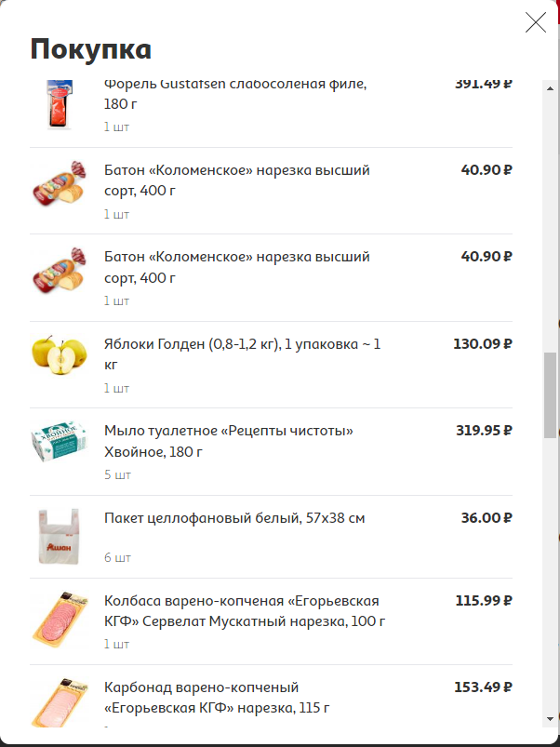
Task: Close the Покупка dialog
Action: point(536,22)
